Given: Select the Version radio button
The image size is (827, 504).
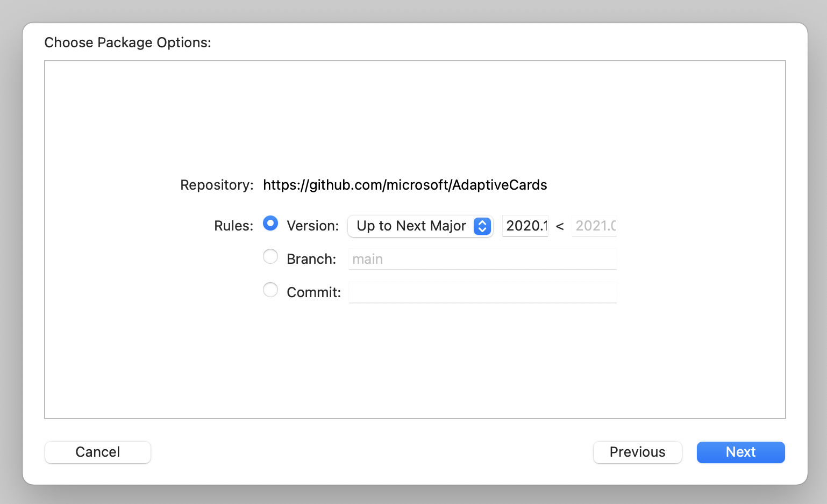Looking at the screenshot, I should pyautogui.click(x=270, y=223).
